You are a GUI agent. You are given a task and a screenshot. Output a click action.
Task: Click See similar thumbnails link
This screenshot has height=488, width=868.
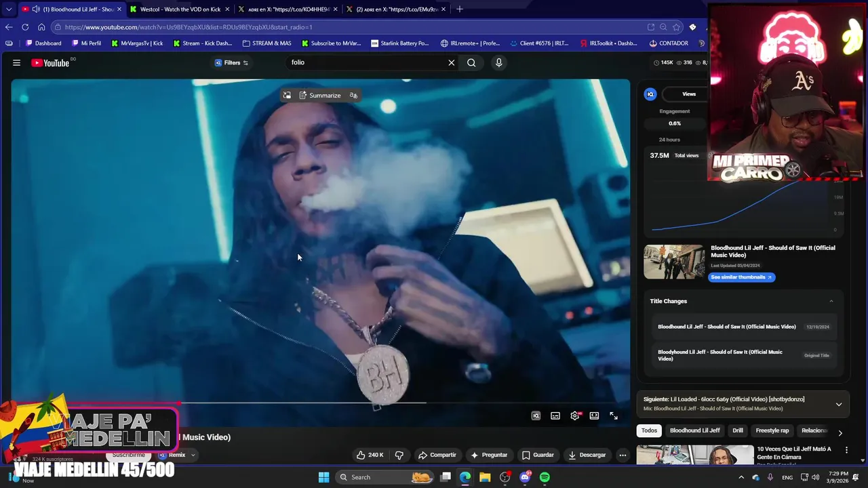pos(741,277)
